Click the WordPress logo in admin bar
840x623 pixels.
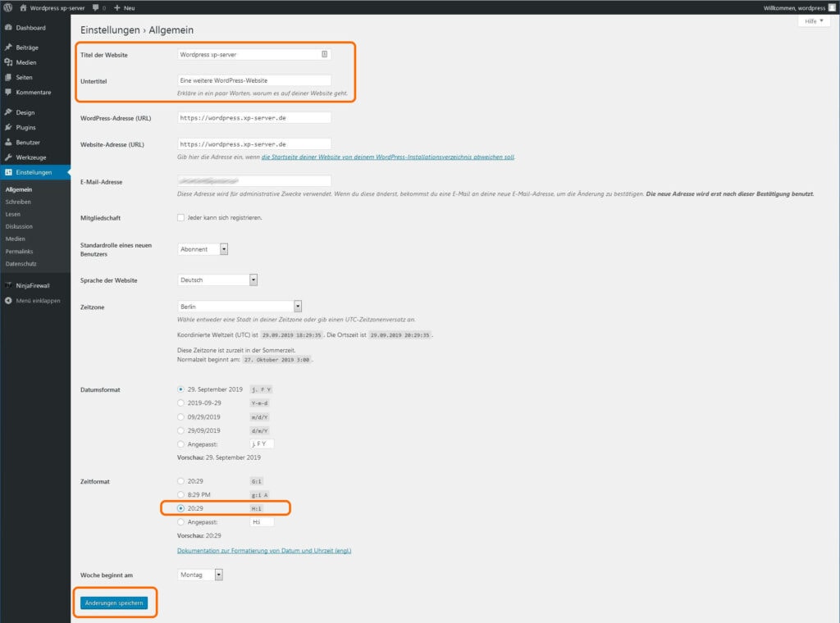(x=8, y=7)
